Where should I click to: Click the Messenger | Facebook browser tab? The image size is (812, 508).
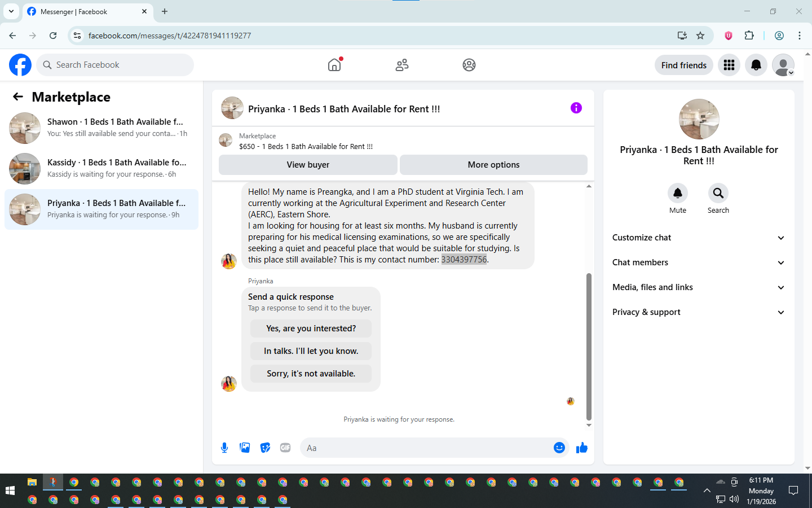click(87, 11)
